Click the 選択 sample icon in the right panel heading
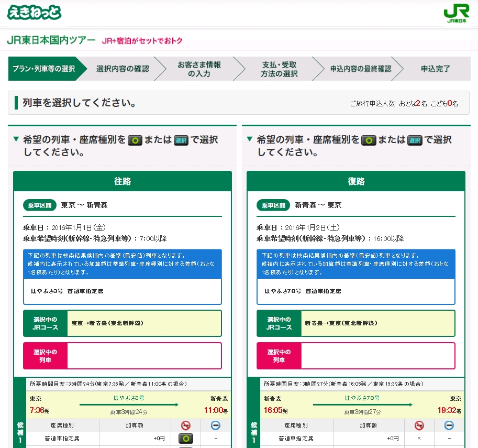This screenshot has height=448, width=478. [x=415, y=140]
